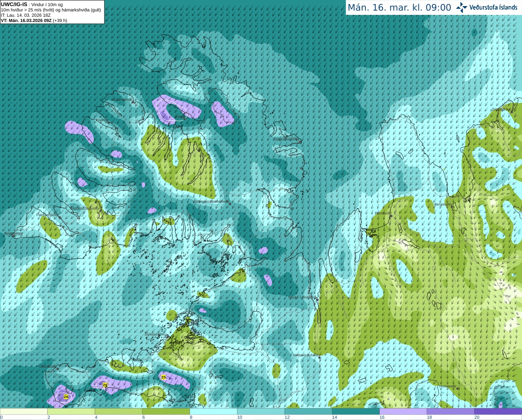
Task: Click the Bíldudalsflugvöllur station label
Action: point(85,208)
